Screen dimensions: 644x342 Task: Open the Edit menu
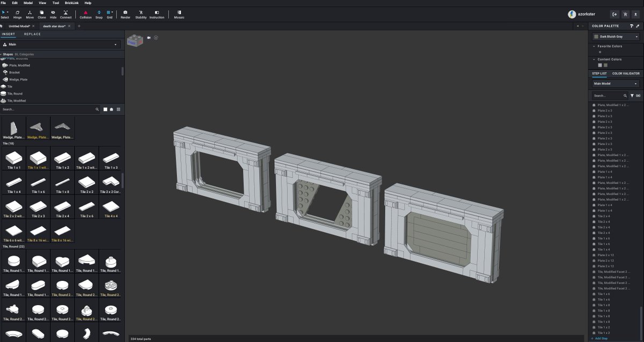(x=15, y=3)
